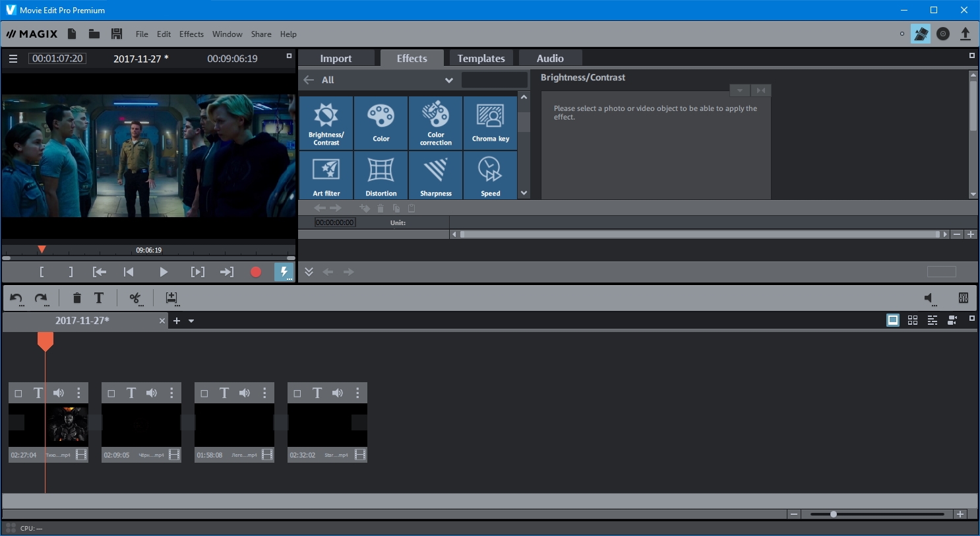Create a new project with the page icon
980x536 pixels.
point(72,34)
